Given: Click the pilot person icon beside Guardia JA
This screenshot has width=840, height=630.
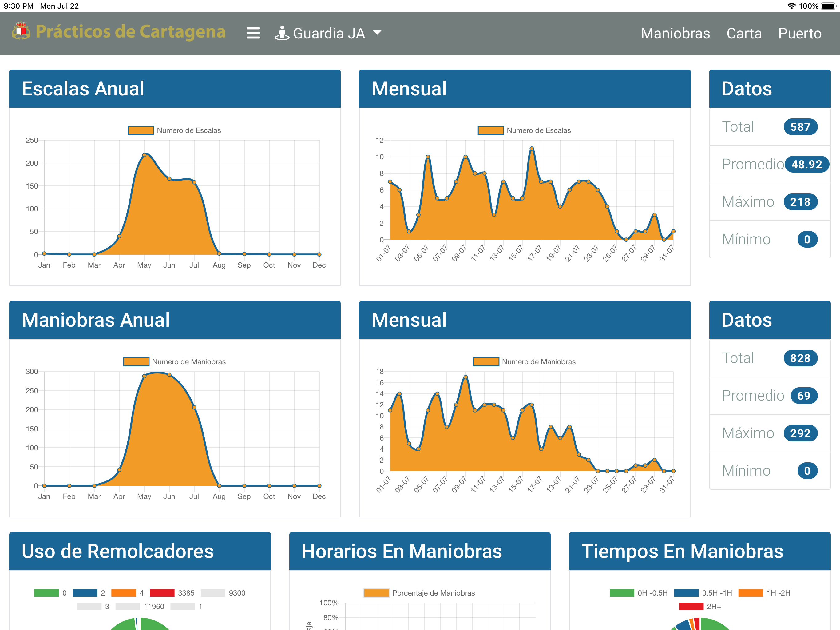Looking at the screenshot, I should point(282,34).
